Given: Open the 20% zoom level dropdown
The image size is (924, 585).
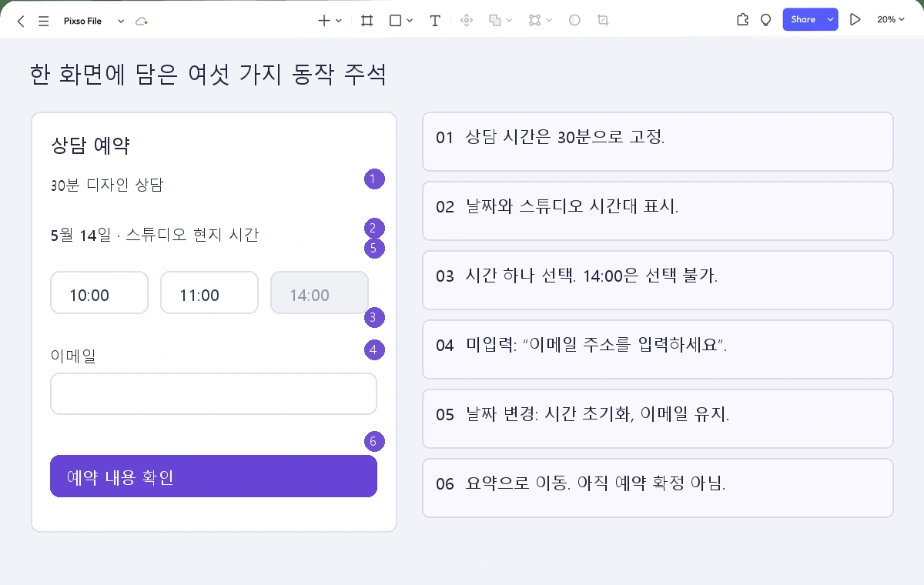Looking at the screenshot, I should [891, 20].
